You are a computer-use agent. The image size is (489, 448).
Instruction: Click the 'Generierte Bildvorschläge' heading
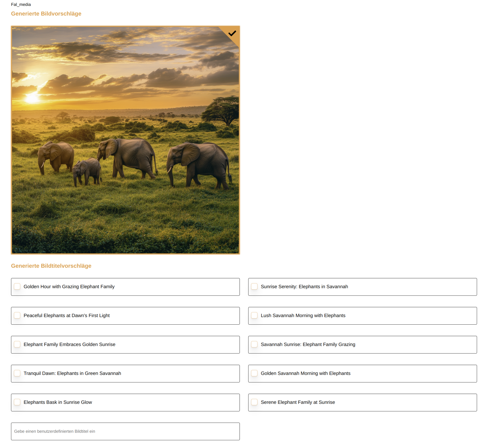(46, 14)
